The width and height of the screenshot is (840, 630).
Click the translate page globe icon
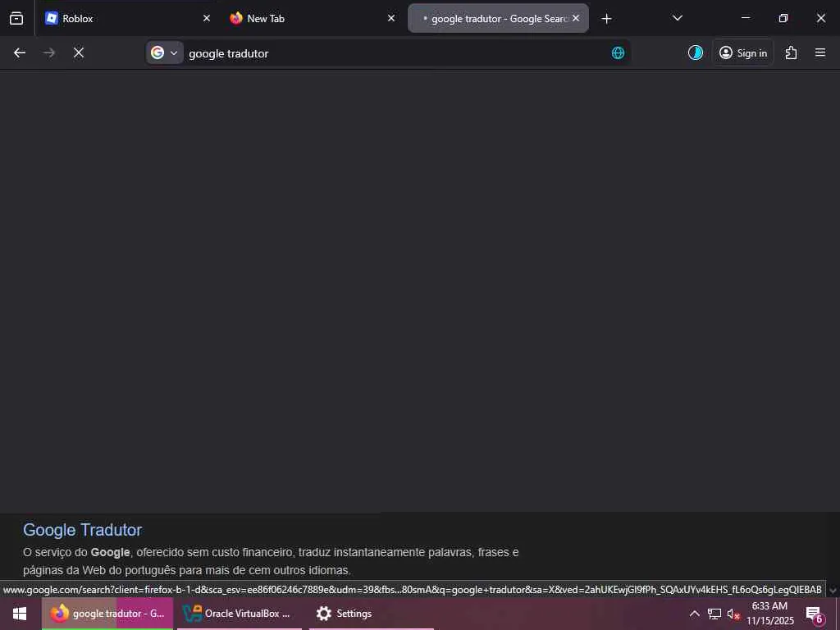tap(619, 53)
